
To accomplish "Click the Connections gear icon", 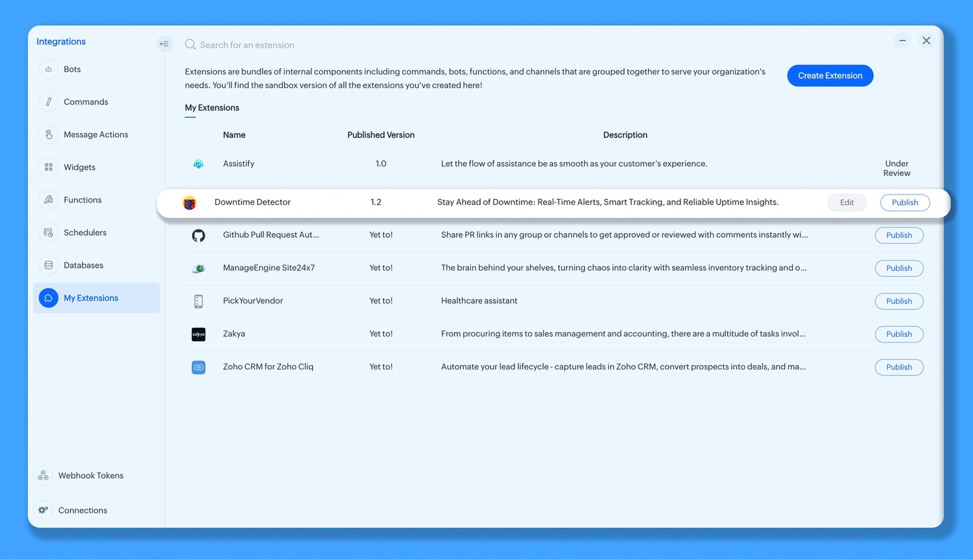I will pos(43,510).
